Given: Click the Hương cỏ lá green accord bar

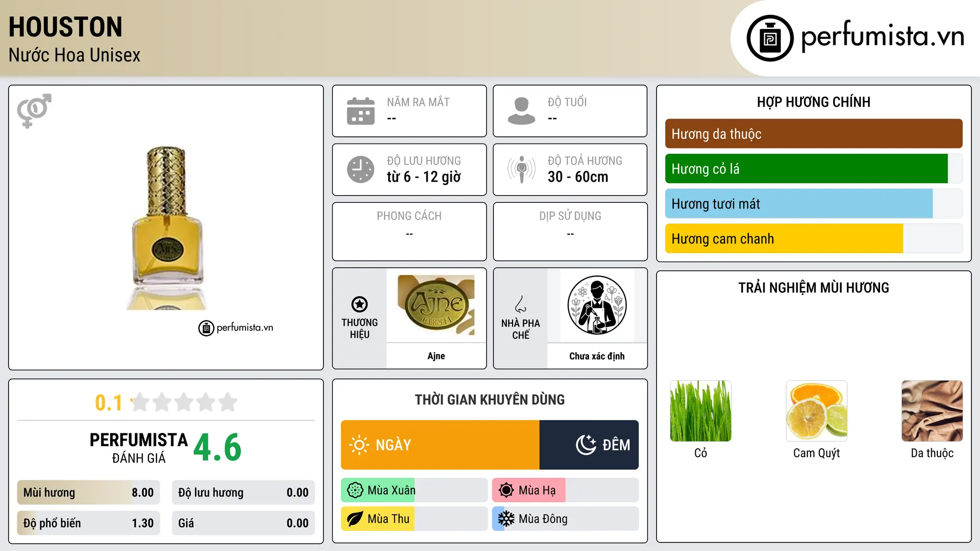Looking at the screenshot, I should coord(814,169).
